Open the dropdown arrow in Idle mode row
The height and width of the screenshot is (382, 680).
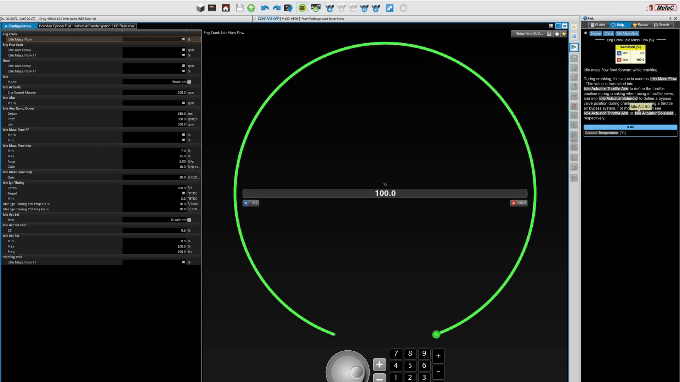coord(189,82)
